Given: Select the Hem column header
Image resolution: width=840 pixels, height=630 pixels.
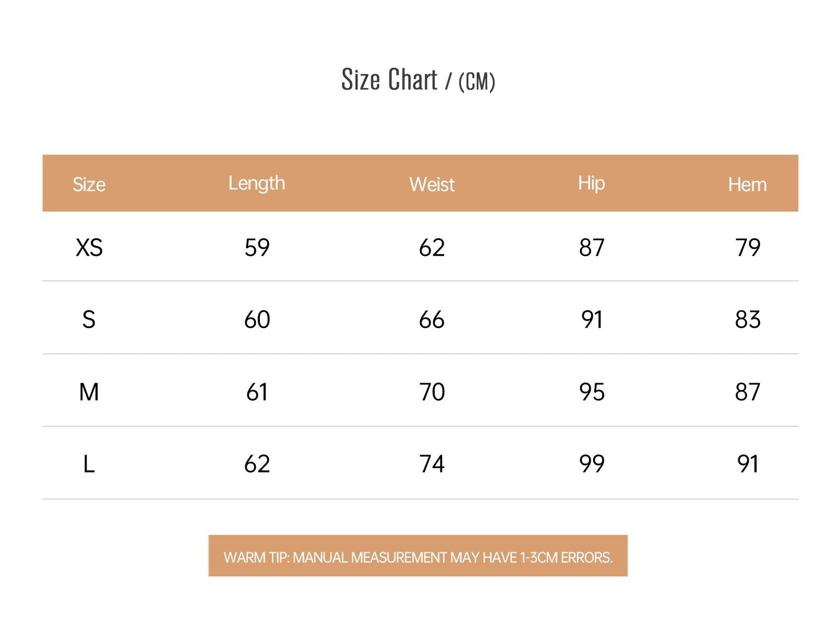Looking at the screenshot, I should pos(747,185).
